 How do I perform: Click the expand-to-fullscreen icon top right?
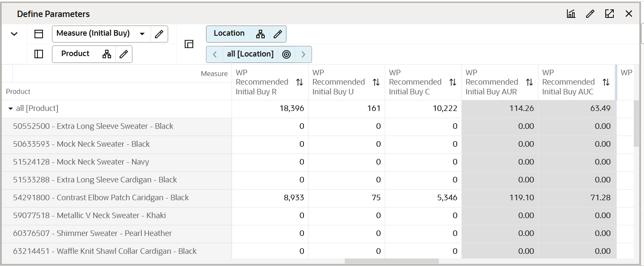[610, 14]
